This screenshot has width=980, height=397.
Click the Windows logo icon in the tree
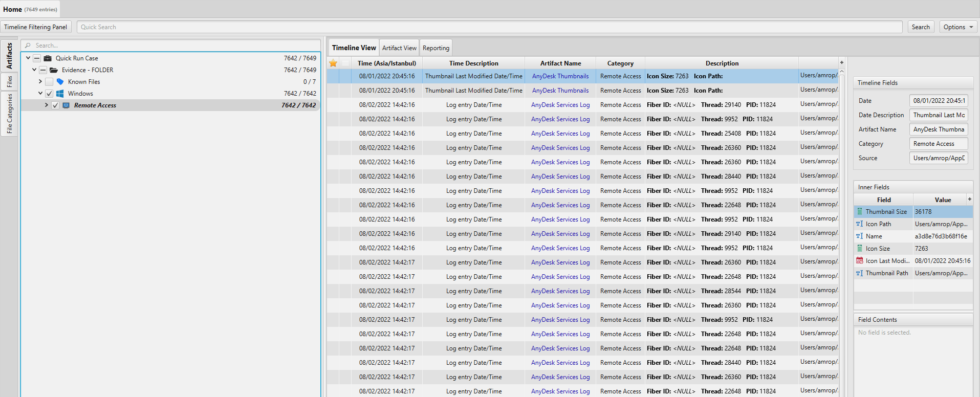(x=60, y=94)
